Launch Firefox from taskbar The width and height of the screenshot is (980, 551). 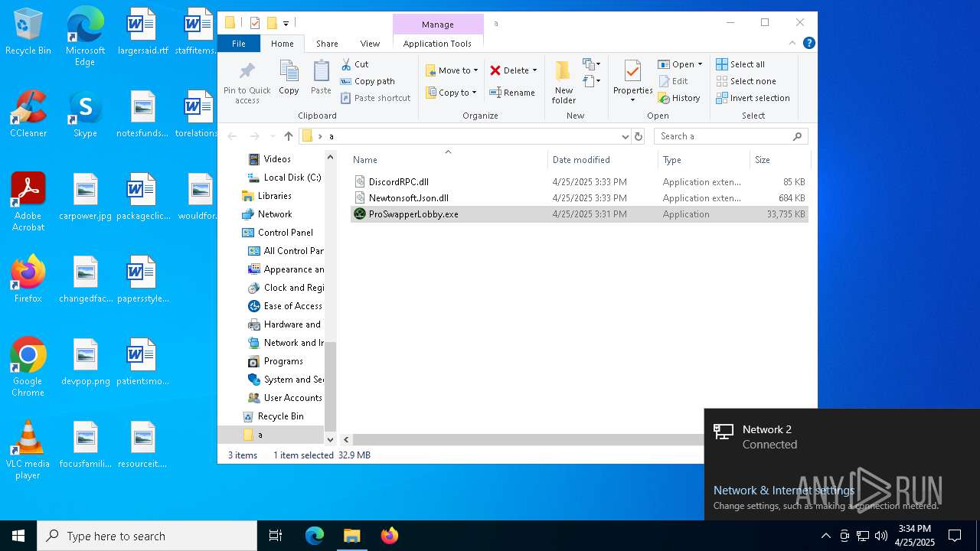tap(389, 536)
